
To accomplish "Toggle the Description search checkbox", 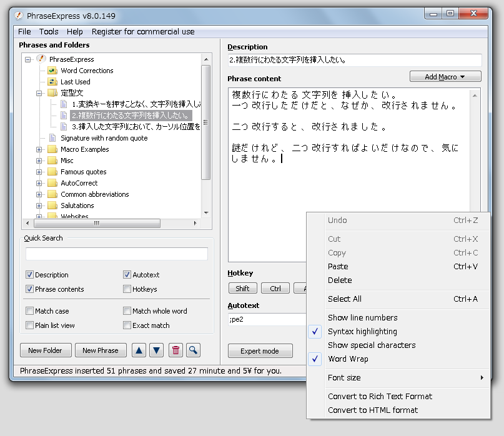I will click(x=29, y=275).
